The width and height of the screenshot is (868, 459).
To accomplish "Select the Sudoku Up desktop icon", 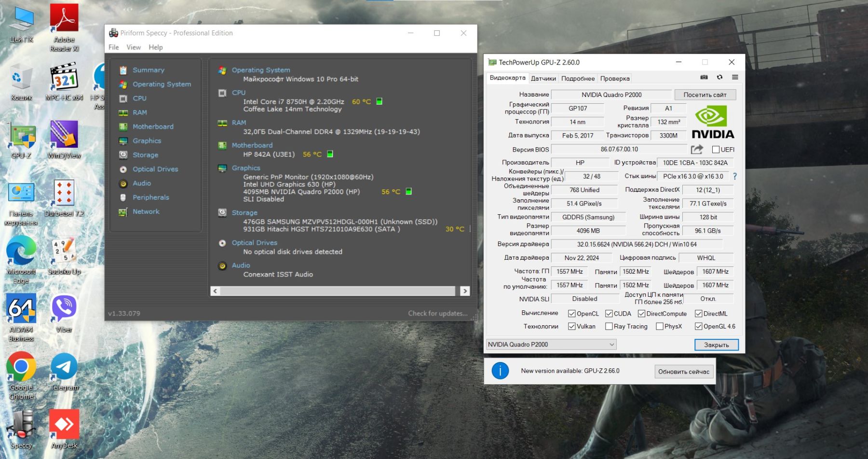I will pyautogui.click(x=64, y=256).
